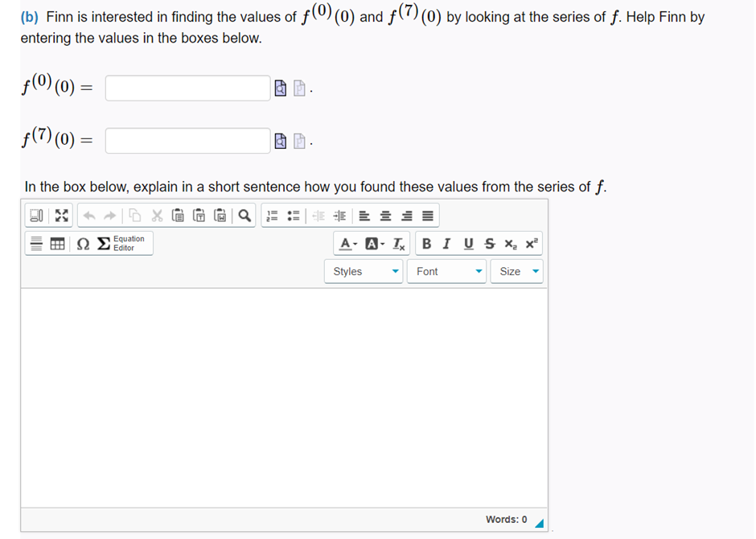Insert a table into the editor
This screenshot has width=756, height=539.
point(55,243)
